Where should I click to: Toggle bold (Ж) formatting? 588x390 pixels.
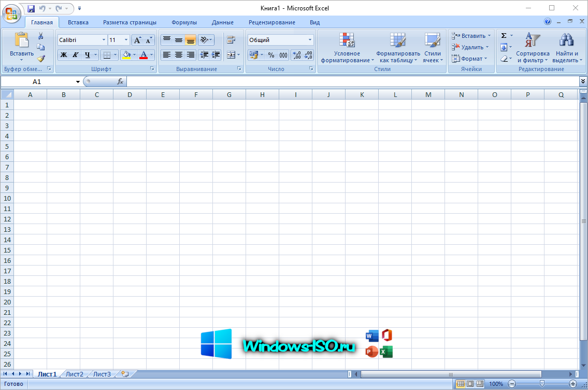coord(64,55)
